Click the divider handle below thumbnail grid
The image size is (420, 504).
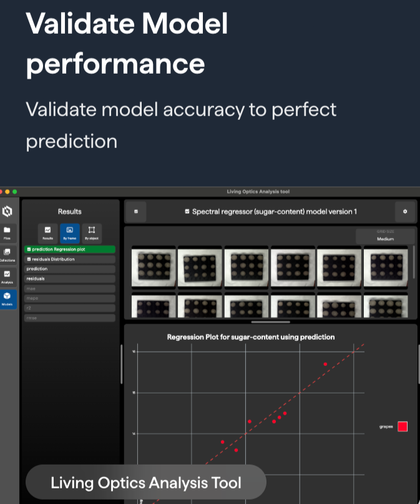point(270,322)
